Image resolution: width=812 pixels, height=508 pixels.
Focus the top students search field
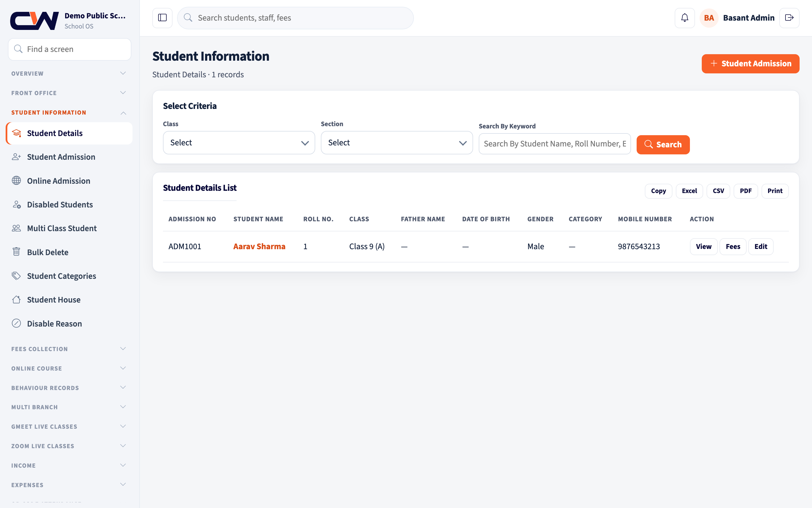coord(295,18)
